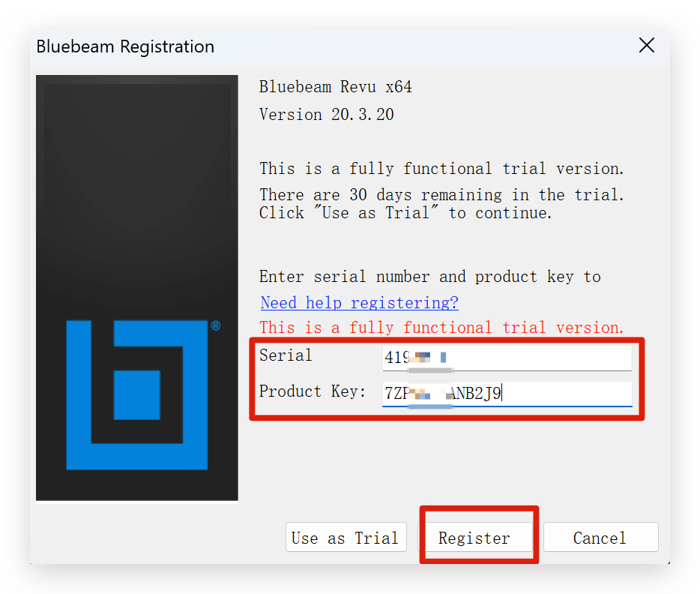The image size is (700, 594).
Task: Choose Use as Trial
Action: pos(346,537)
